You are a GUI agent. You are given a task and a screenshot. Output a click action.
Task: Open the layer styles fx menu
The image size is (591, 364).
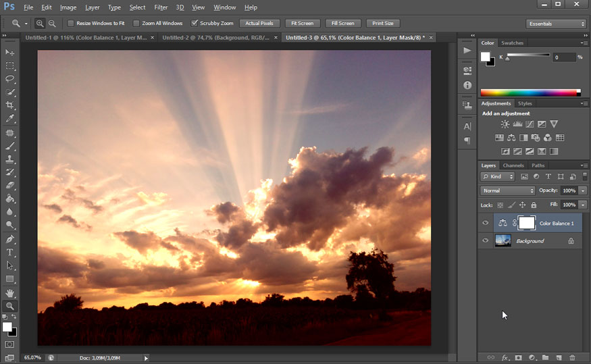[505, 357]
